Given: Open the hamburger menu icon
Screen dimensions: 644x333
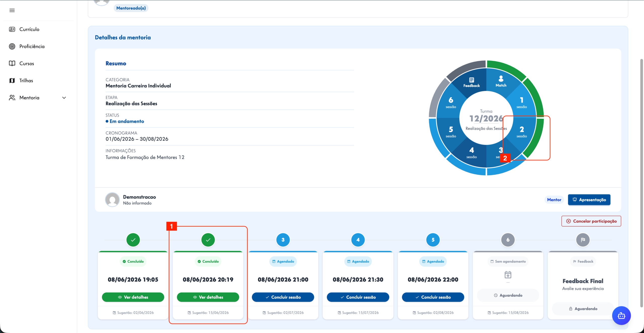Looking at the screenshot, I should coord(12,10).
